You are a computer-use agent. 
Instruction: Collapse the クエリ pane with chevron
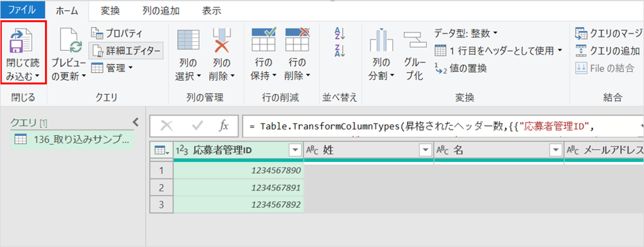[135, 122]
